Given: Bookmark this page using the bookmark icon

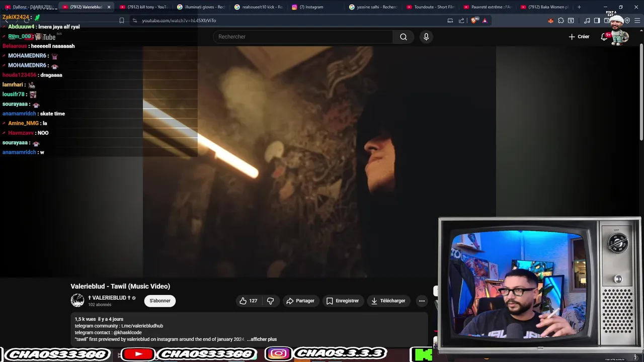Looking at the screenshot, I should [122, 21].
